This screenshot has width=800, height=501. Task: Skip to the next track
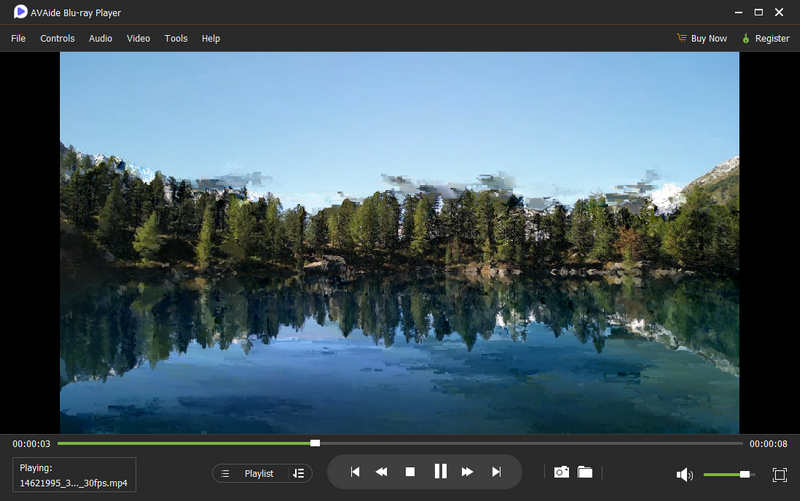[496, 472]
